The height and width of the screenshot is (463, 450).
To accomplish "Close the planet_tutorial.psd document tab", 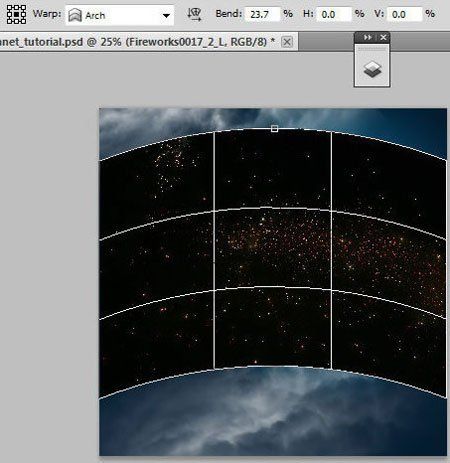I will (x=287, y=42).
